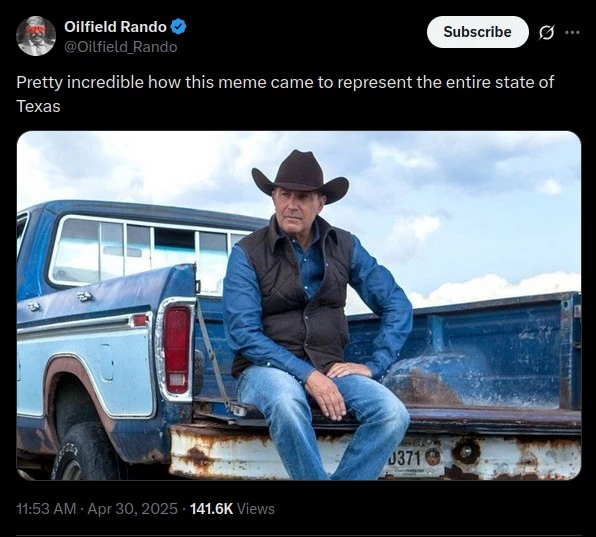Select the tweet text about the meme

[285, 94]
